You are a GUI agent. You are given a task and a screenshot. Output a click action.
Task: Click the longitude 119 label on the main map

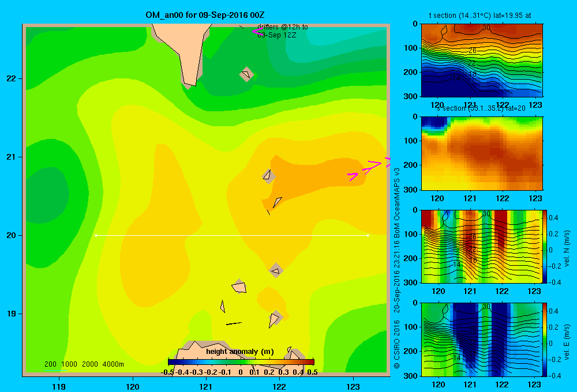point(59,386)
